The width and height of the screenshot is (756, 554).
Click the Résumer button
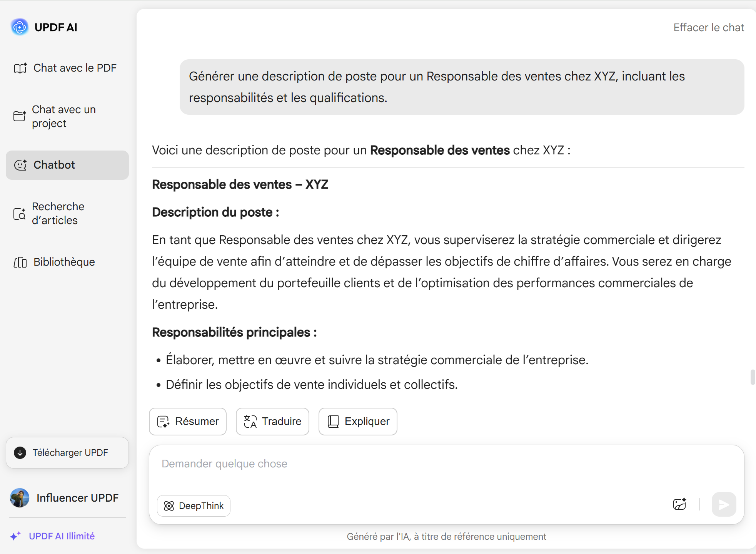coord(188,422)
